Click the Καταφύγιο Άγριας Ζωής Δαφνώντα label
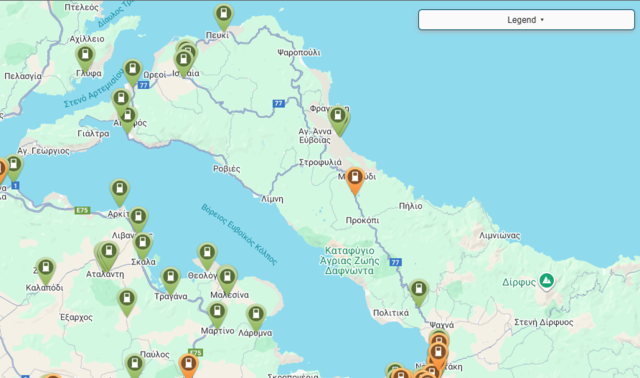This screenshot has height=378, width=640. tap(349, 260)
